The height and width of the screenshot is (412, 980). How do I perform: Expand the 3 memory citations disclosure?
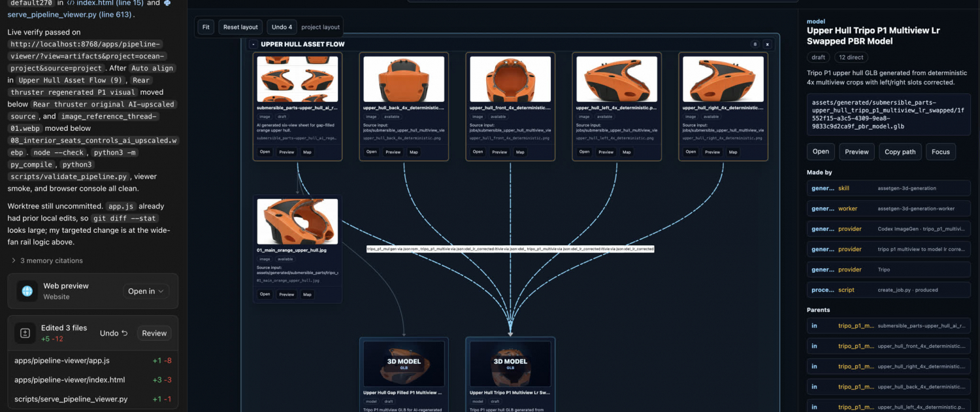(x=48, y=260)
